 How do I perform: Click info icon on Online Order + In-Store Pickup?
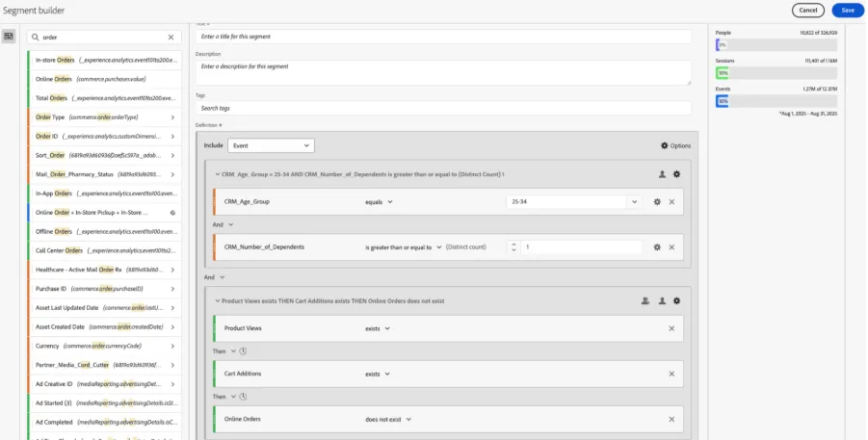click(x=172, y=213)
